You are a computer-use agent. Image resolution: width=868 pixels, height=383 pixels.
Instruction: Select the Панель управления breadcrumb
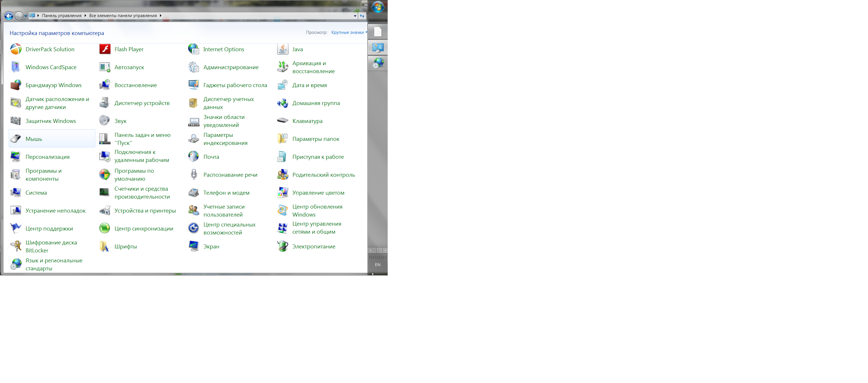pos(62,16)
